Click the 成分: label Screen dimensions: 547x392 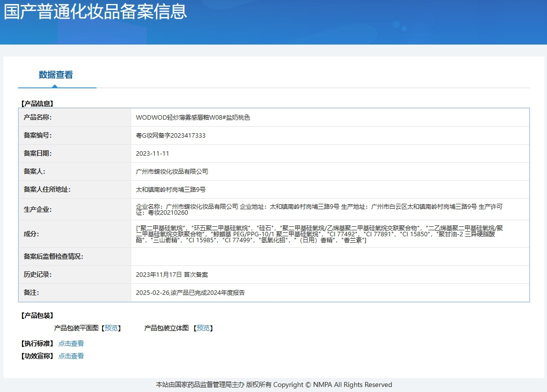tap(31, 234)
